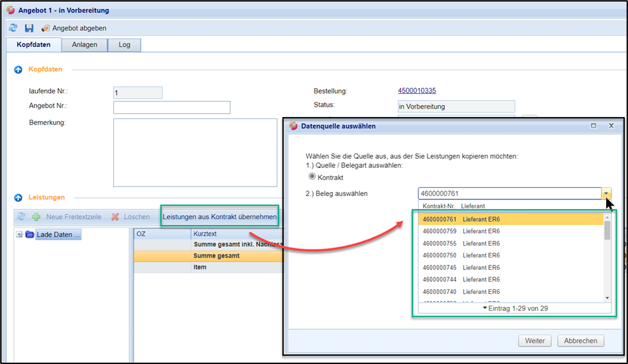628x364 pixels.
Task: Click the save disk icon
Action: tap(29, 28)
